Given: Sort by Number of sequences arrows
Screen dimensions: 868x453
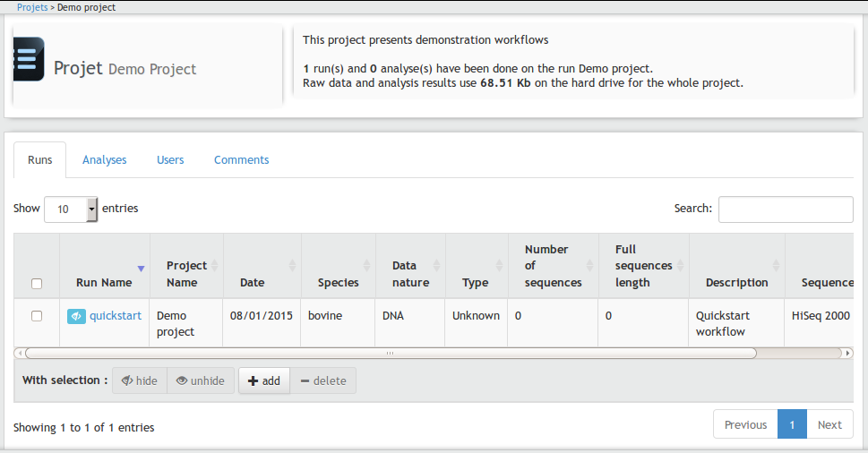Looking at the screenshot, I should [589, 266].
